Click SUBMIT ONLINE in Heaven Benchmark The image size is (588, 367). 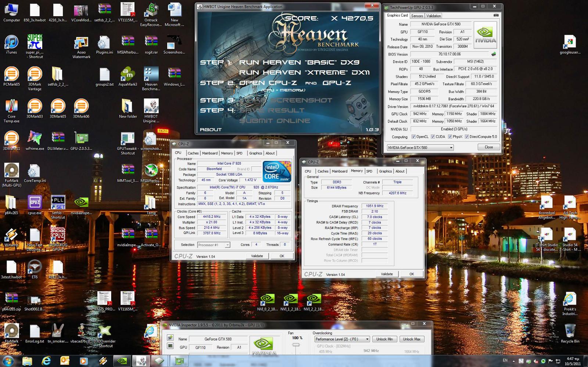tap(275, 121)
